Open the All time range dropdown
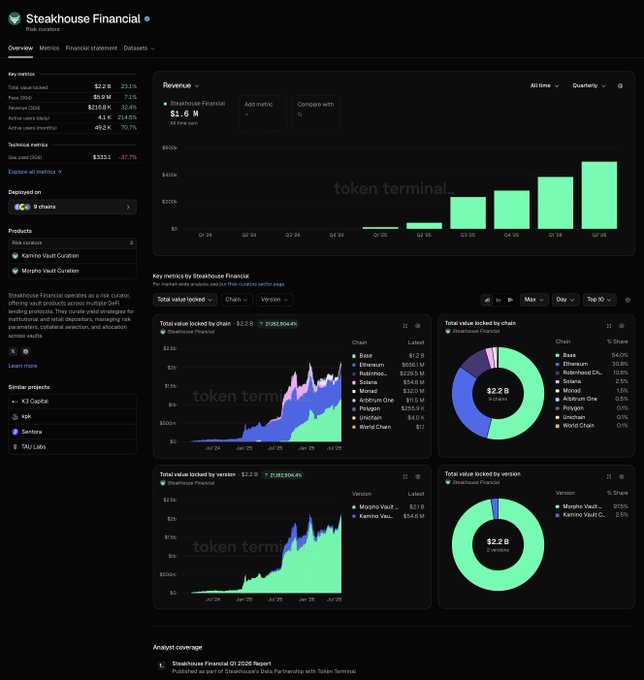Image resolution: width=644 pixels, height=680 pixels. pyautogui.click(x=544, y=85)
